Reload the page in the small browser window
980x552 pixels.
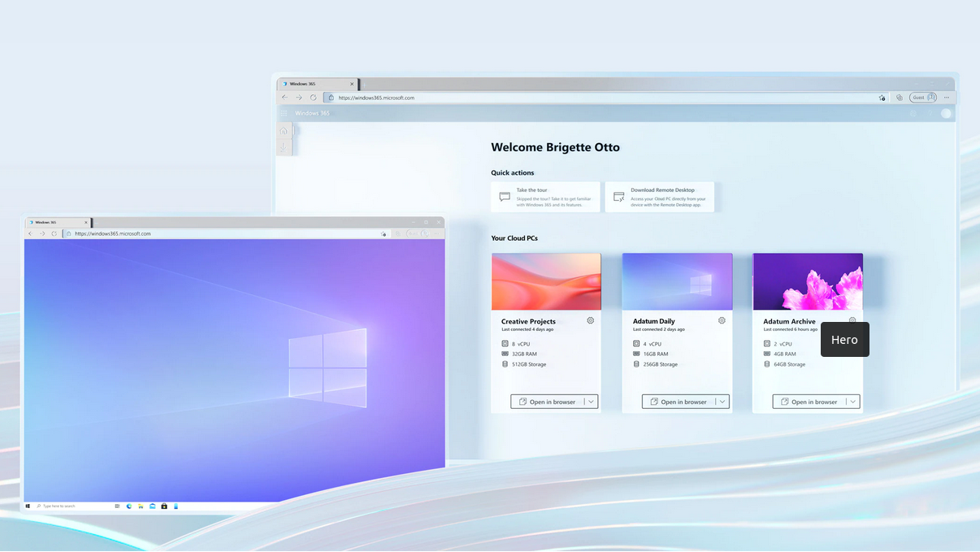coord(54,233)
